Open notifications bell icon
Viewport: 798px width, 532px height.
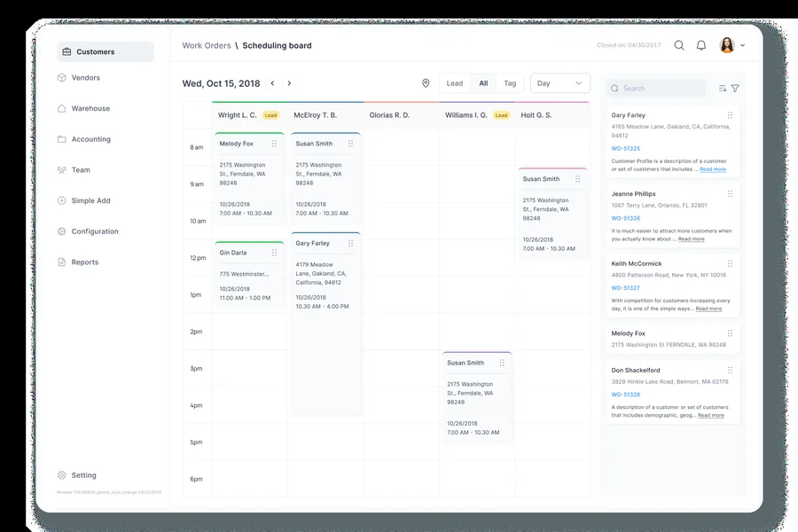pos(701,45)
